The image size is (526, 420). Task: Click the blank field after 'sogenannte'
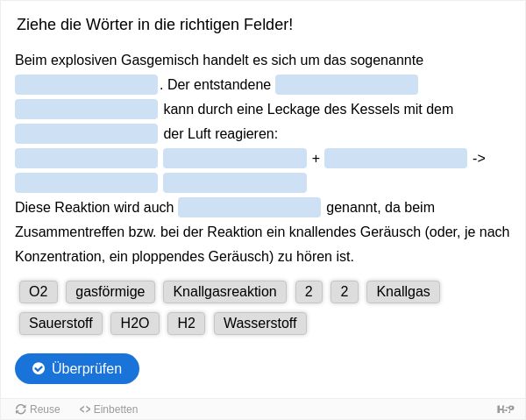[86, 84]
